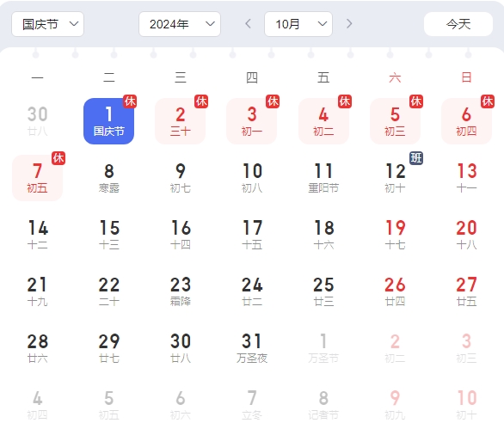Image resolution: width=504 pixels, height=423 pixels.
Task: Select October 12 初十 workday
Action: [x=395, y=178]
